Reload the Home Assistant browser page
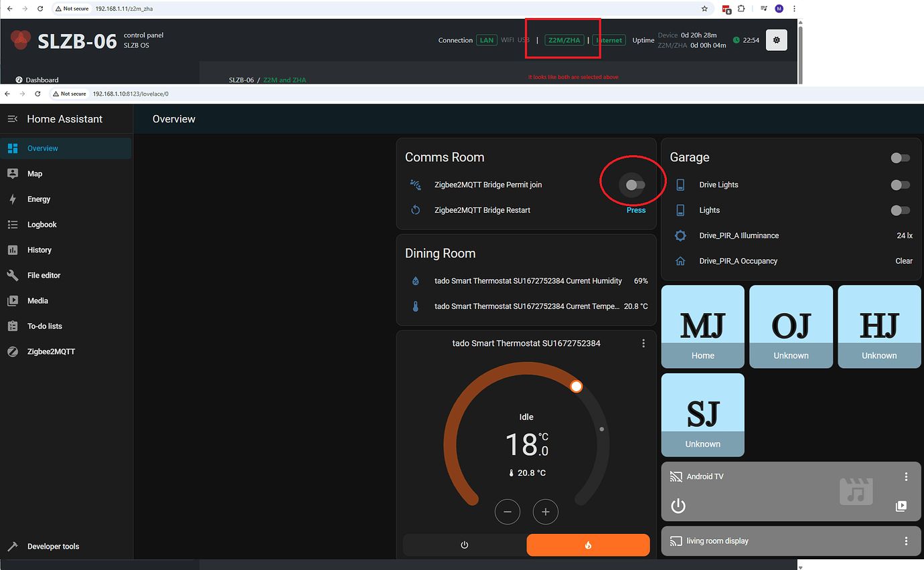The width and height of the screenshot is (924, 570). click(x=39, y=94)
